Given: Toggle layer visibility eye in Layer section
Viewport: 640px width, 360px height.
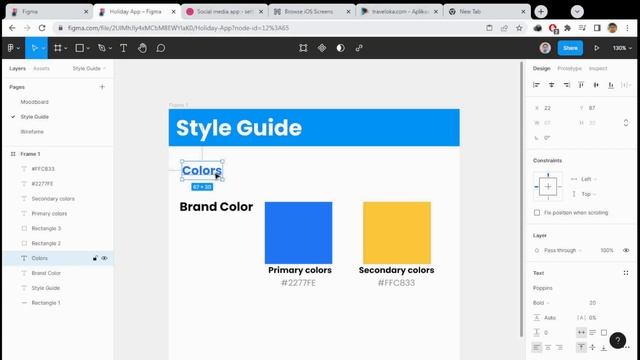Looking at the screenshot, I should click(626, 250).
